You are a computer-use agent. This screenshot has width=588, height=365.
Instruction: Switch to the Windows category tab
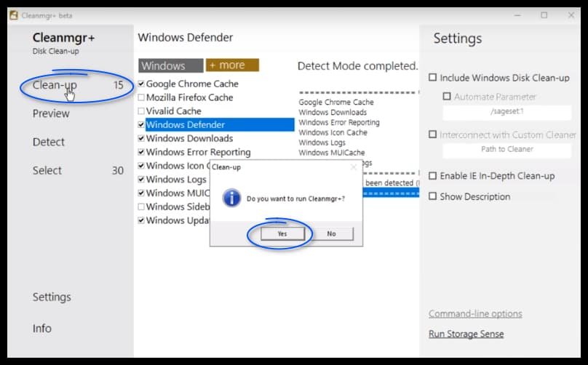point(171,65)
